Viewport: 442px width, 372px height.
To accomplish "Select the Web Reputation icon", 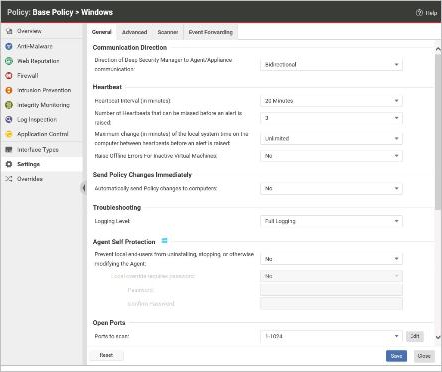I will (9, 61).
